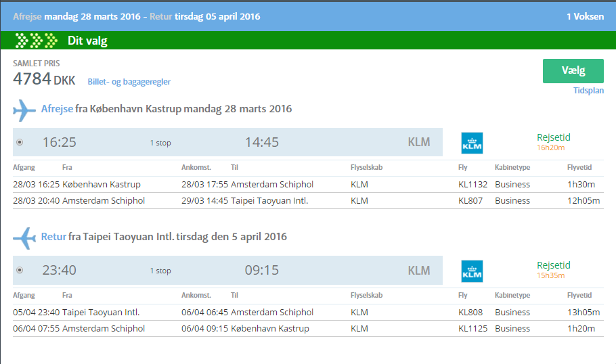Click the green arrows icon beside Dit valg
Viewport: 616px width, 364px height.
pyautogui.click(x=36, y=41)
